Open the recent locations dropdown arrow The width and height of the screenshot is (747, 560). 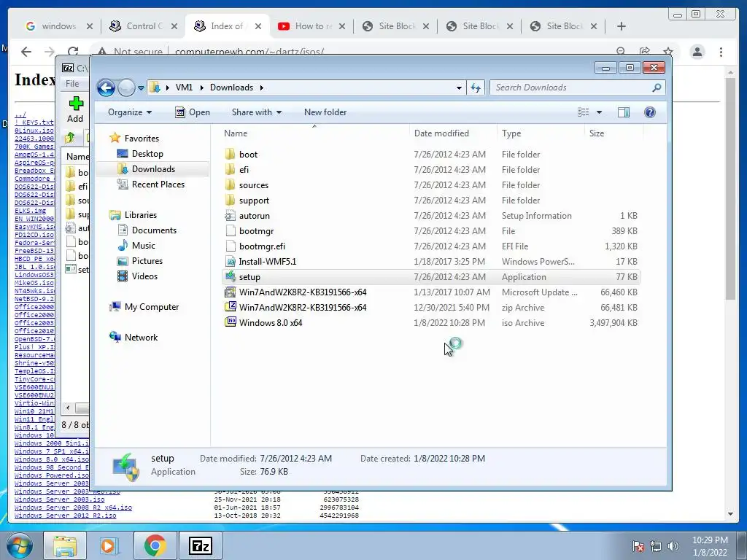click(141, 88)
